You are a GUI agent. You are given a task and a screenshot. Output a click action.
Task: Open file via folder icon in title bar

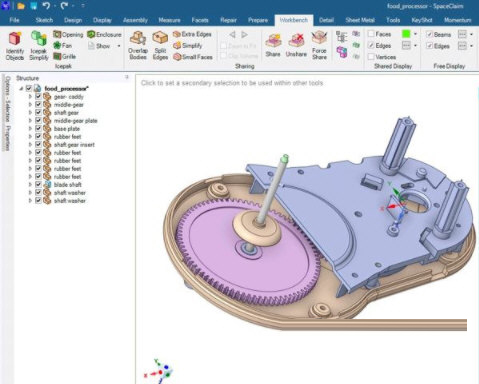tap(21, 6)
